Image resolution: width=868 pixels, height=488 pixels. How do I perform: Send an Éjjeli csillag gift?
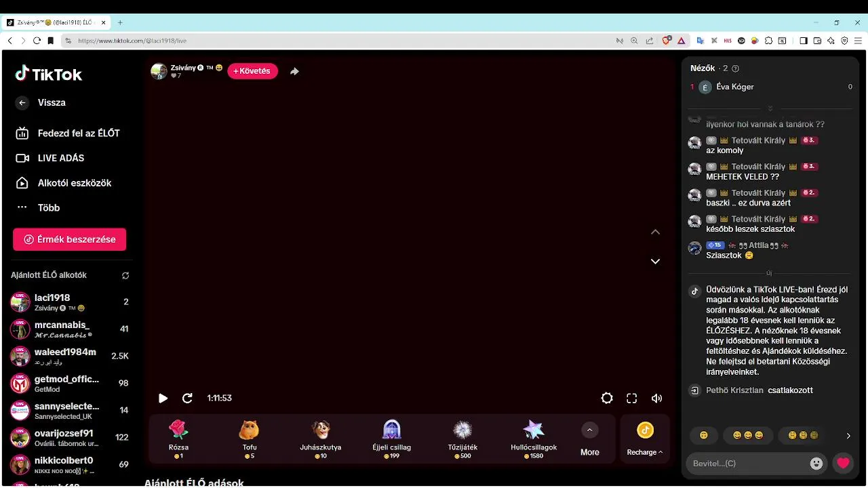(392, 439)
